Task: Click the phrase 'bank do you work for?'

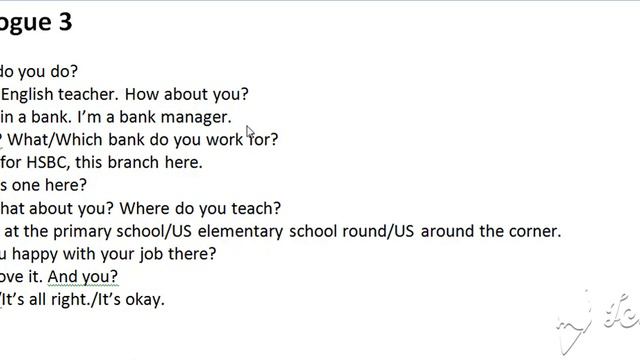Action: point(193,140)
